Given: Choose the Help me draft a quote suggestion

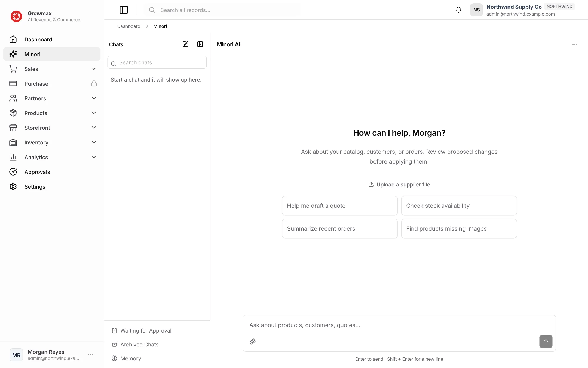Looking at the screenshot, I should 340,206.
